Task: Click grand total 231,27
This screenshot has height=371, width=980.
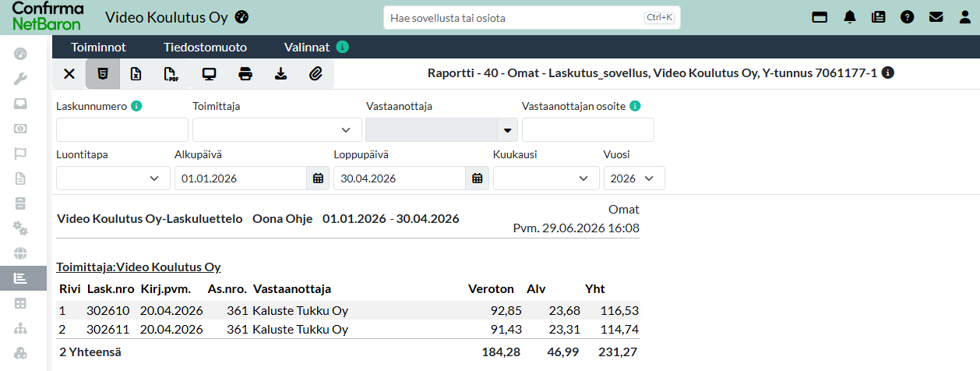Action: [618, 352]
